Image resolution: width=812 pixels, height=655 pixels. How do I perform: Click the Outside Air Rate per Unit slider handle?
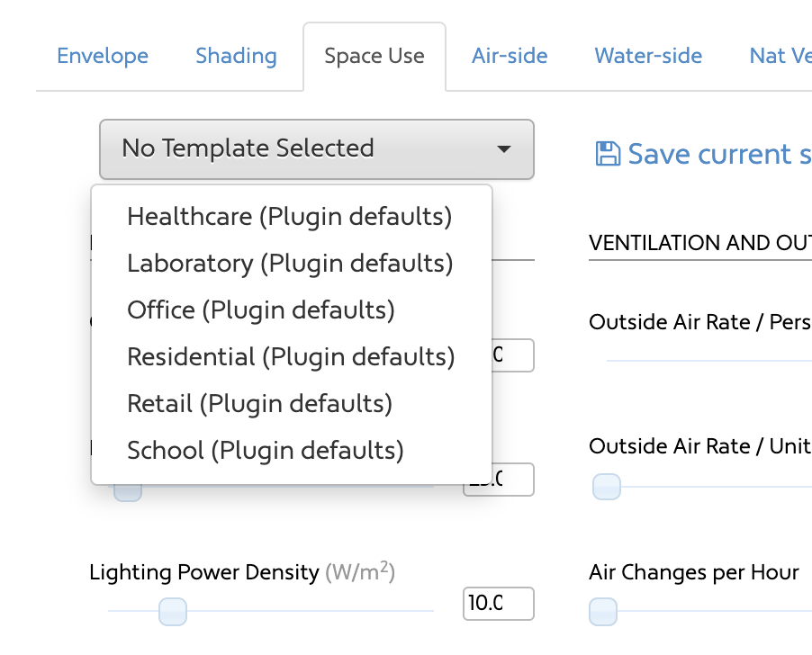607,487
